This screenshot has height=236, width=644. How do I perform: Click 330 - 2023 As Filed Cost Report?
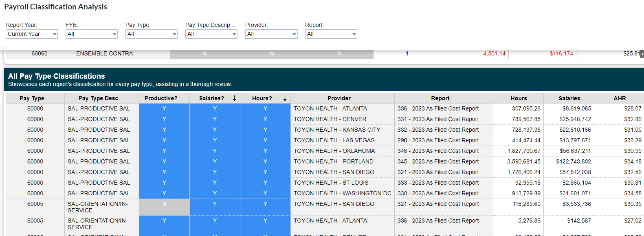[438, 193]
